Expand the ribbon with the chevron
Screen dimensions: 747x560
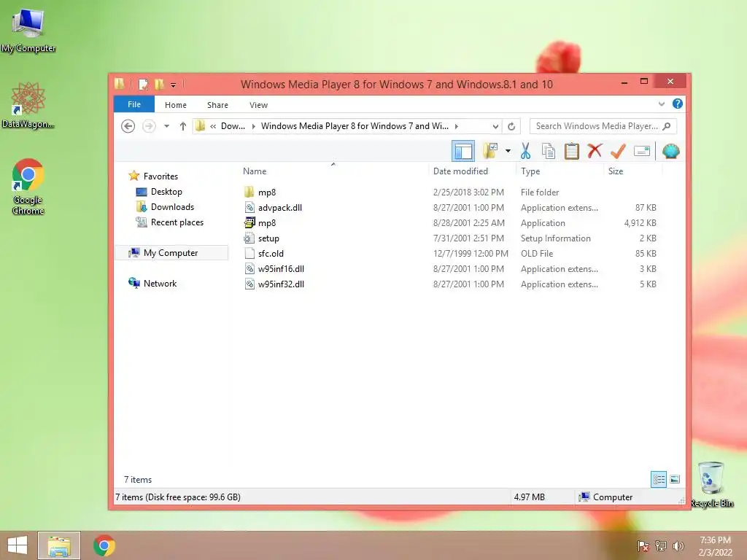[661, 104]
